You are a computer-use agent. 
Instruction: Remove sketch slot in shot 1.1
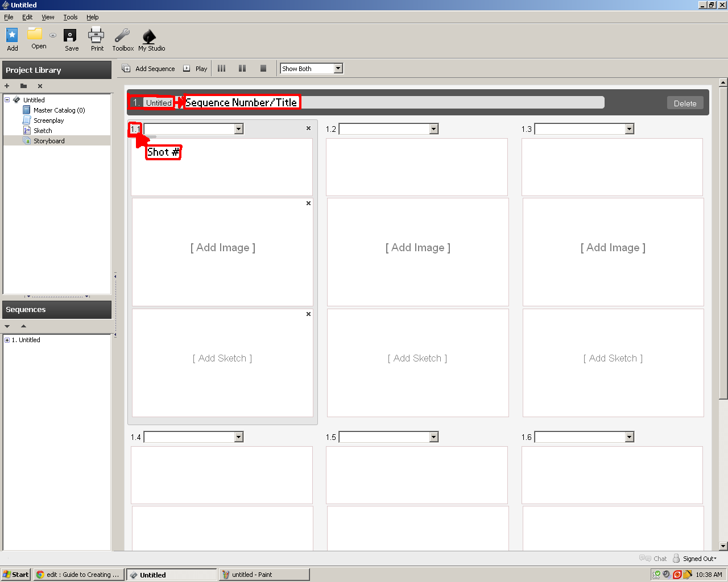coord(308,314)
